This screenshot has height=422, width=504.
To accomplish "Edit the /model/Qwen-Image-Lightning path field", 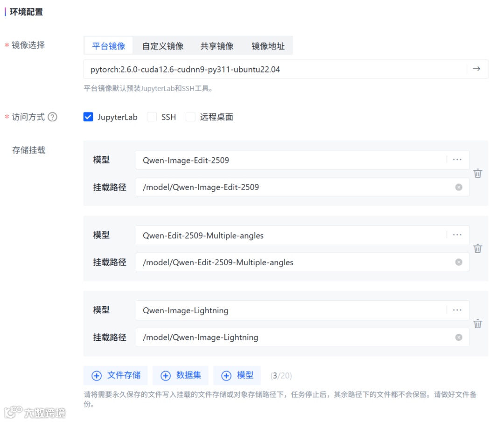I will [x=302, y=337].
